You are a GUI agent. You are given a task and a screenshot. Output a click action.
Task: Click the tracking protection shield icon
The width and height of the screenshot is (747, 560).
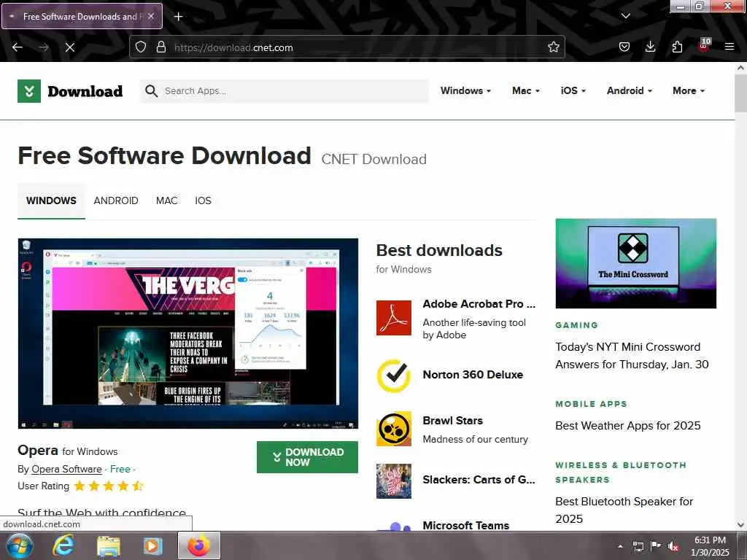(x=141, y=47)
